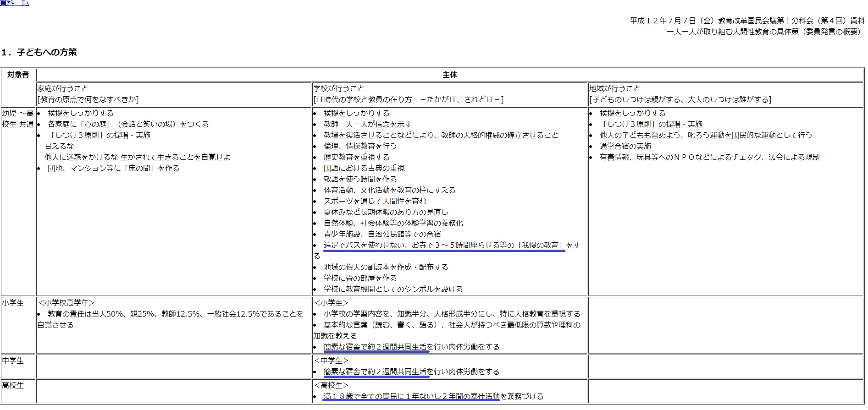Click 満１８歳で全ての国民に underlined text
This screenshot has width=868, height=410.
[411, 396]
